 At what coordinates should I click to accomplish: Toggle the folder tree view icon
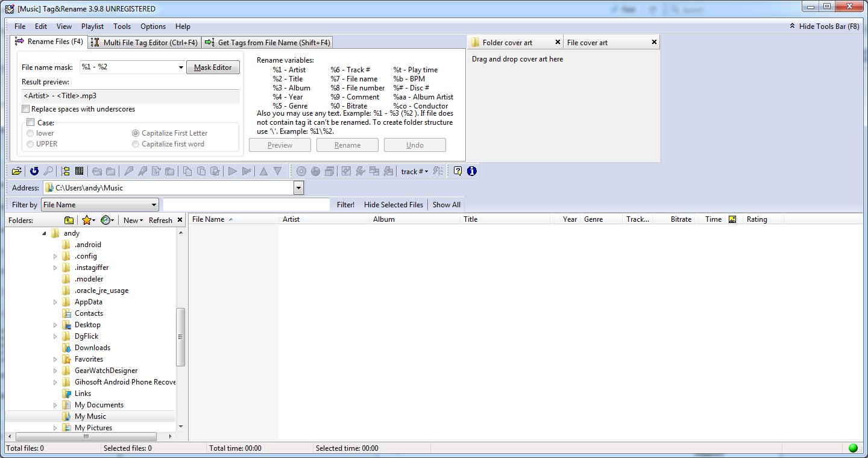pos(66,171)
